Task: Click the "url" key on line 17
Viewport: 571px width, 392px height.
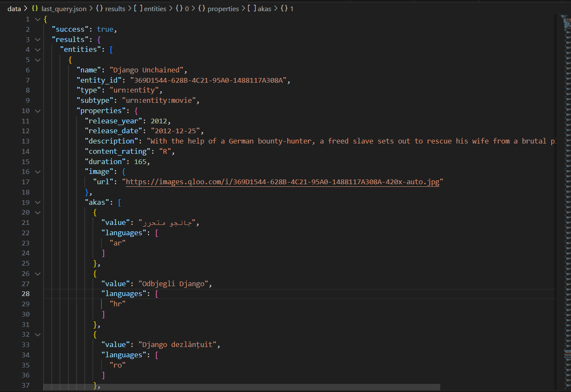Action: 103,182
